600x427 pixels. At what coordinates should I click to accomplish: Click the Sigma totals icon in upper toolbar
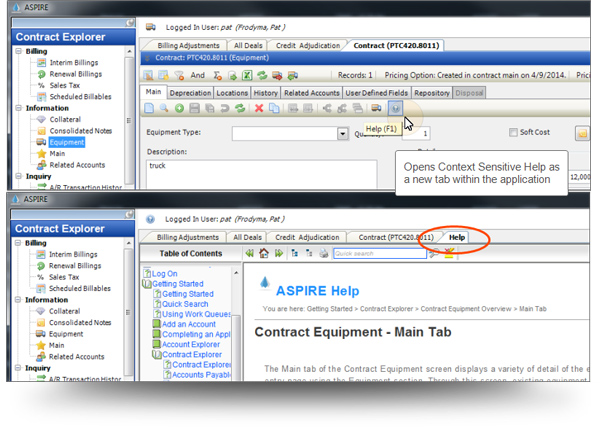217,75
